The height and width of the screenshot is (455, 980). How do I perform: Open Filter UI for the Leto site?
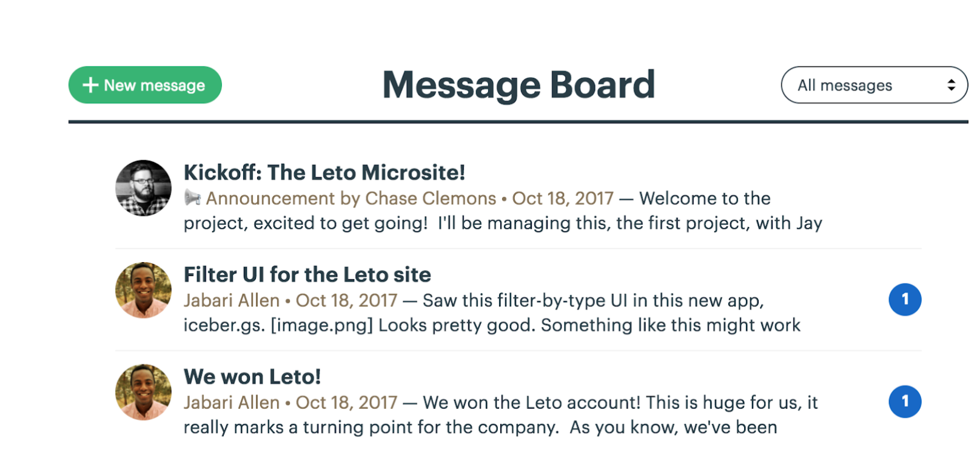307,275
